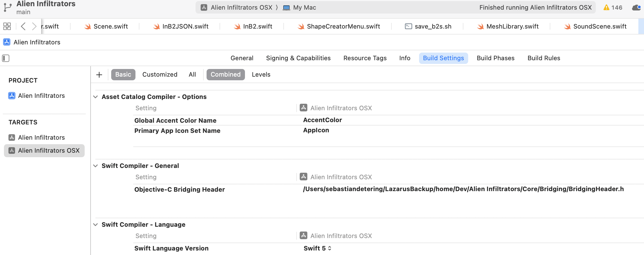
Task: Select the Customized settings filter
Action: 160,75
